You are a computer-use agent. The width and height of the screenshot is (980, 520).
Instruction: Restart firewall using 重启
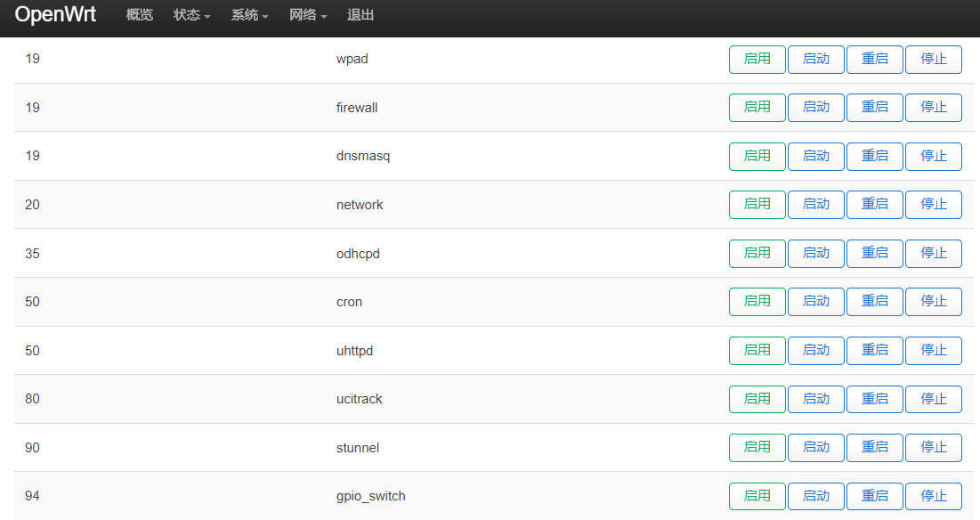coord(874,108)
